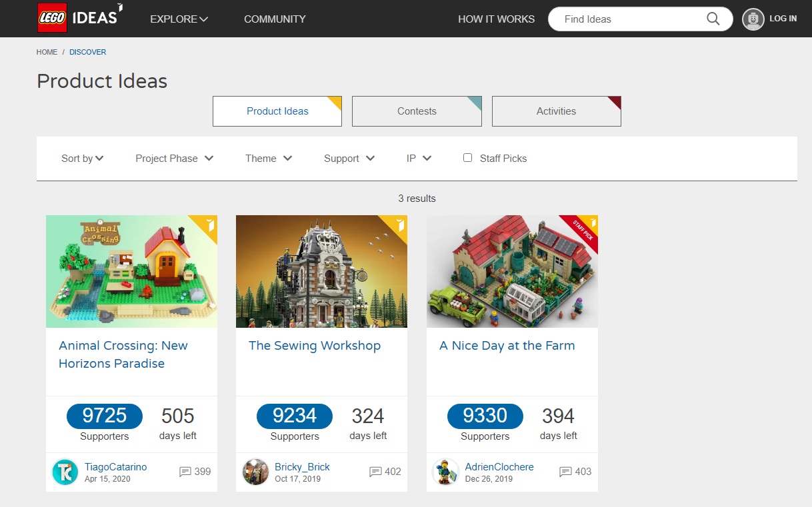Click the 324 days left value
This screenshot has width=812, height=507.
pyautogui.click(x=368, y=416)
